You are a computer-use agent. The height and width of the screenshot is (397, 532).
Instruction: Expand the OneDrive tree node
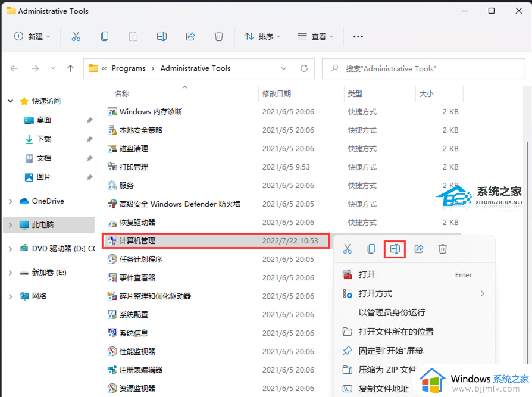(x=11, y=201)
